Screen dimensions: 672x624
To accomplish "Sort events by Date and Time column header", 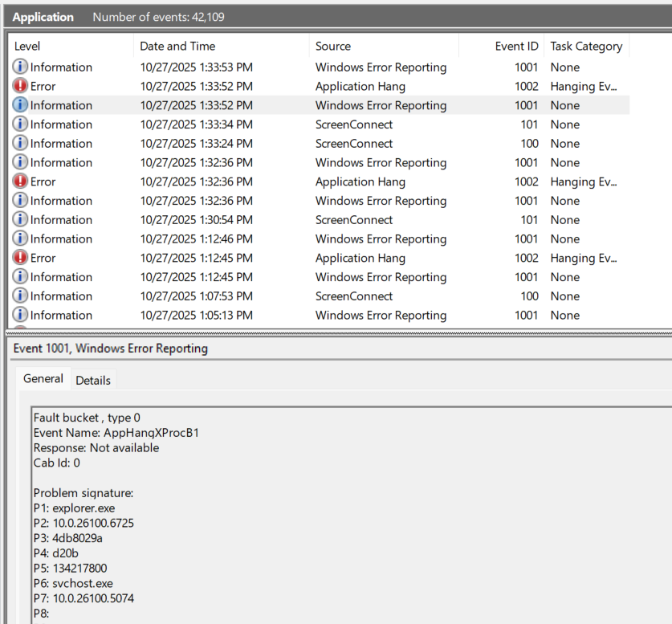I will (177, 46).
